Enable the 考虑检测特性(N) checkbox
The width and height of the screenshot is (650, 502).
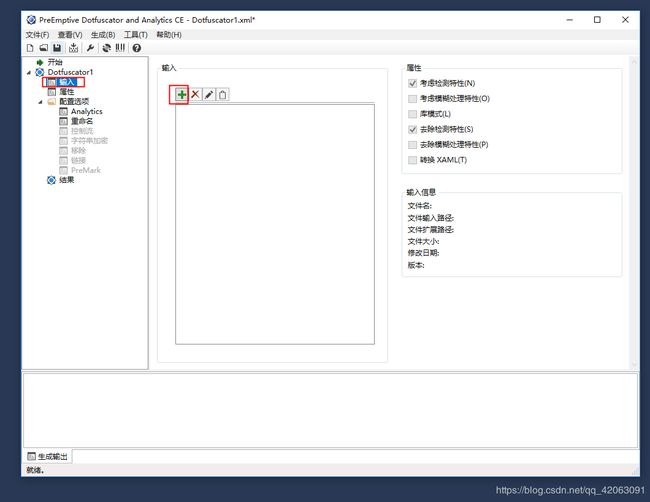click(412, 83)
